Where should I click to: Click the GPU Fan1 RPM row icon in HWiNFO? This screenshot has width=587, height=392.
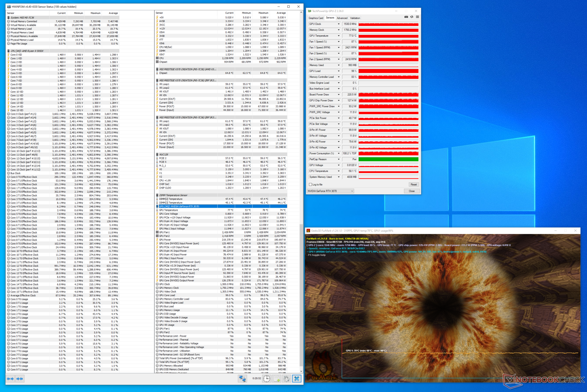(157, 232)
